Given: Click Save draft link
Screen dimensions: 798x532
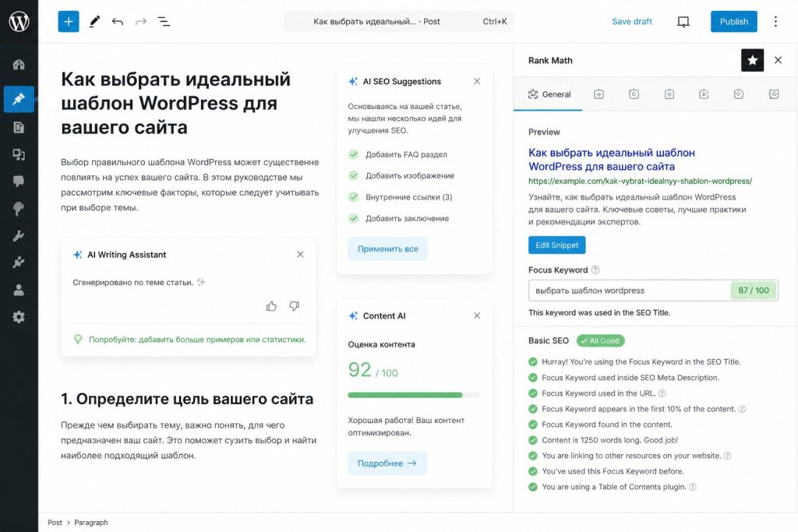Looking at the screenshot, I should click(x=632, y=21).
